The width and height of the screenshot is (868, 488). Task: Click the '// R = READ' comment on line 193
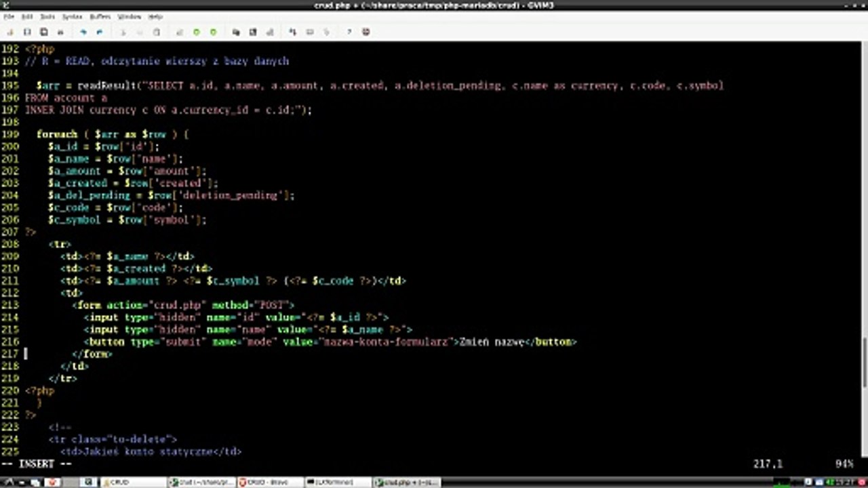58,61
